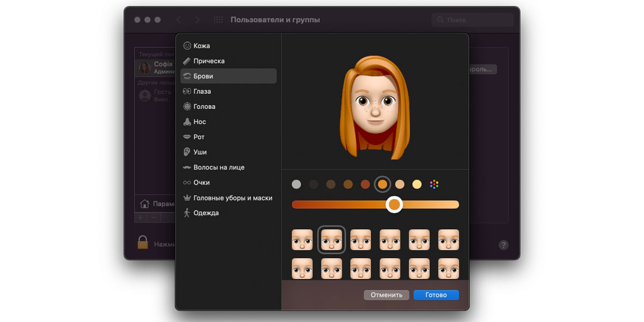Click the add user plus button
644x322 pixels.
[141, 217]
